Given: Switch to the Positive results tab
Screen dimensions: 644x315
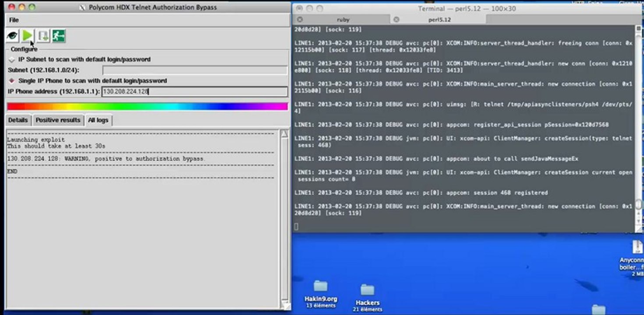Looking at the screenshot, I should (58, 120).
